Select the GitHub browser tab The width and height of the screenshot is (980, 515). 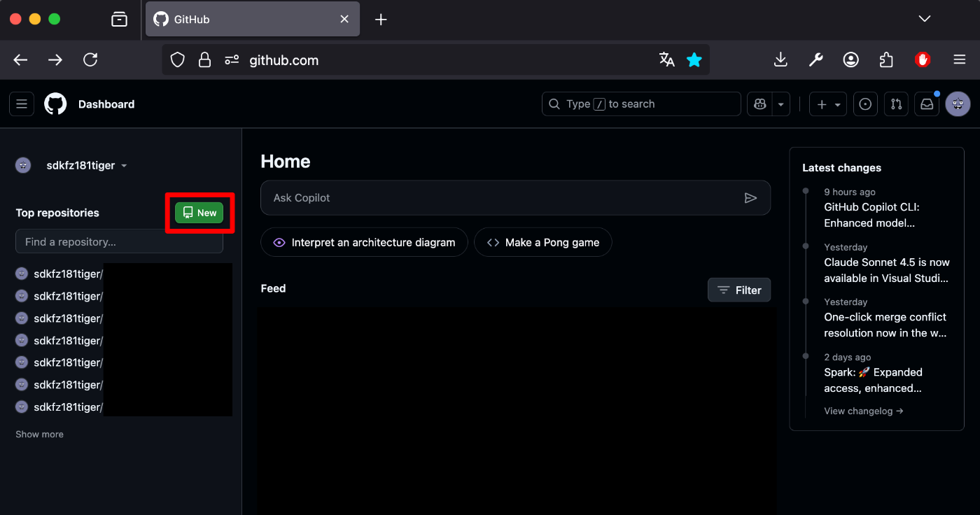[x=253, y=19]
